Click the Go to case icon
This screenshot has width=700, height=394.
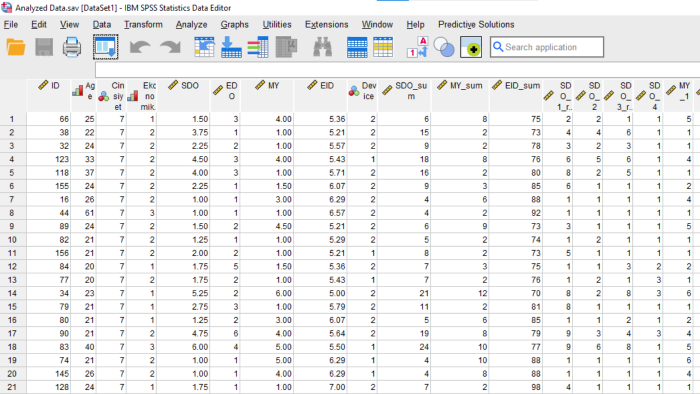click(x=204, y=47)
